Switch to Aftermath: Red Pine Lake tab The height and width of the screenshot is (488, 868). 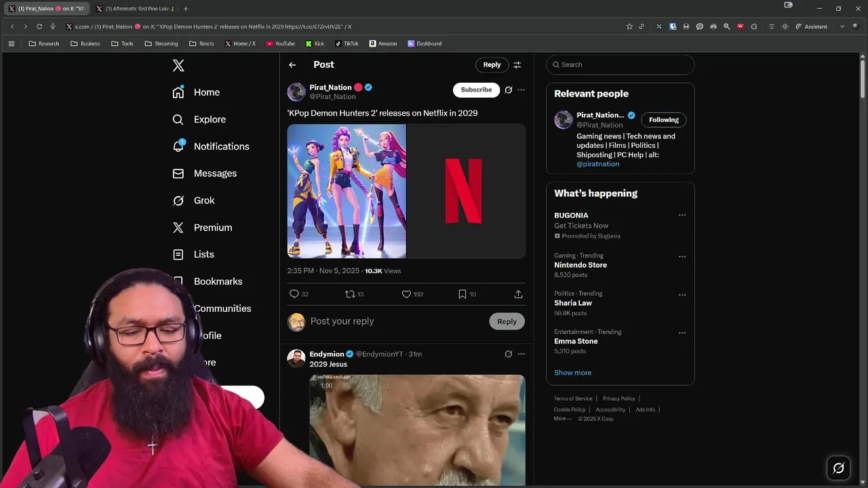click(136, 9)
